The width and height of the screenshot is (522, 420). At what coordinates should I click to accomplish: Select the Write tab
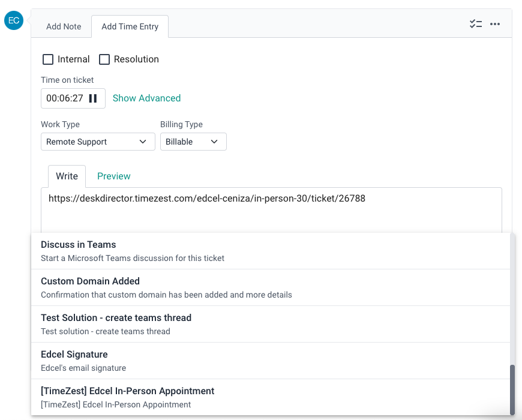67,176
